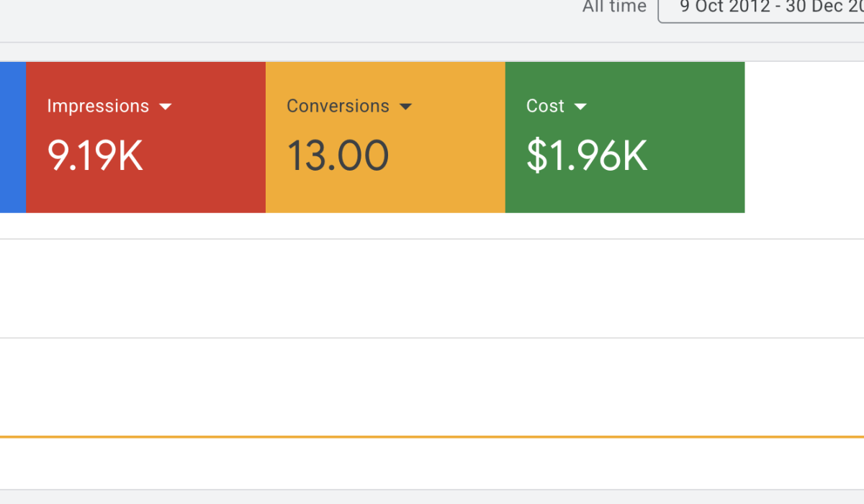This screenshot has height=504, width=864.
Task: Click the Conversions label text
Action: [x=338, y=106]
